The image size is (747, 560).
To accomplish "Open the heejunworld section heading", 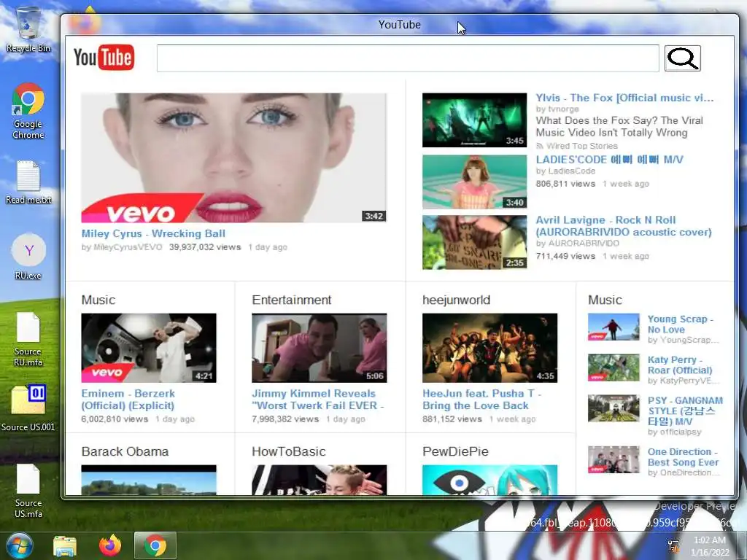I will click(x=456, y=300).
